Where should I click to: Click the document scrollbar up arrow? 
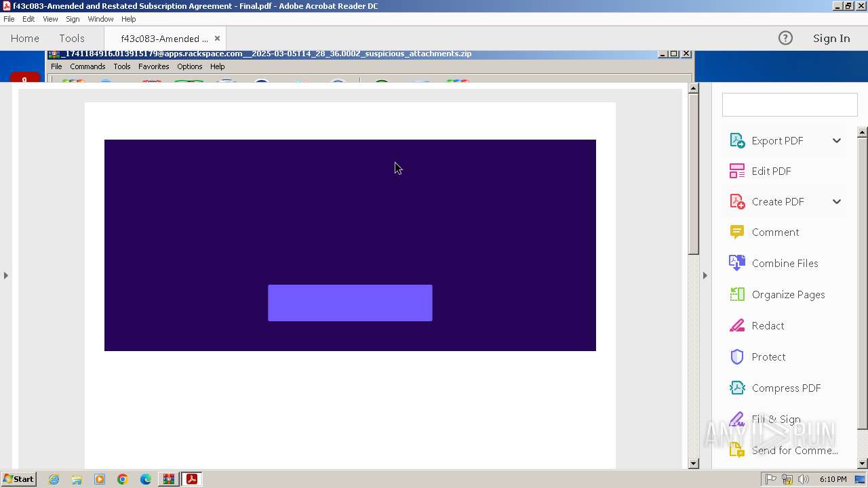[x=693, y=88]
